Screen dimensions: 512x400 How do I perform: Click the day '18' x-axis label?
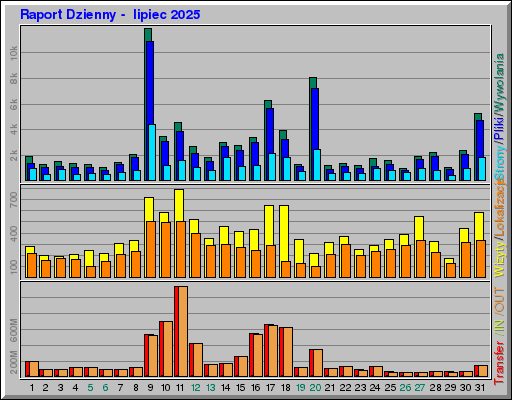(286, 388)
